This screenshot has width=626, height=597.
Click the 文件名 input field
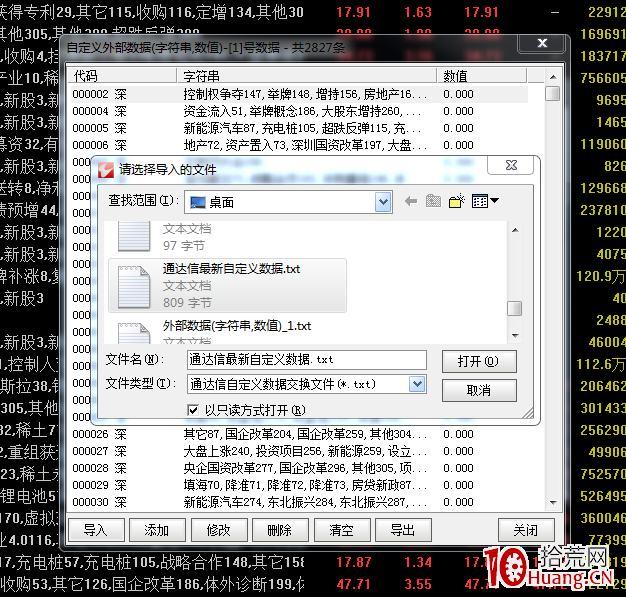point(307,360)
